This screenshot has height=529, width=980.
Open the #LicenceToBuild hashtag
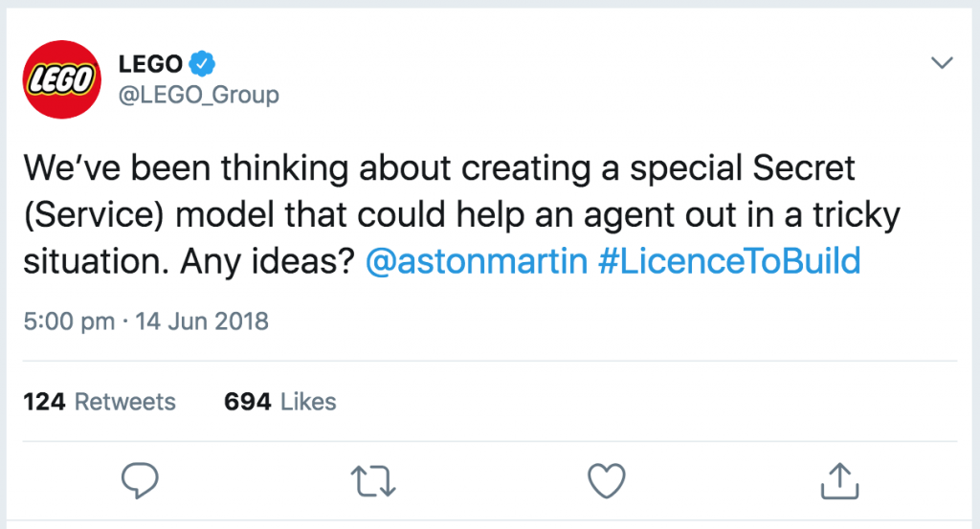coord(729,261)
